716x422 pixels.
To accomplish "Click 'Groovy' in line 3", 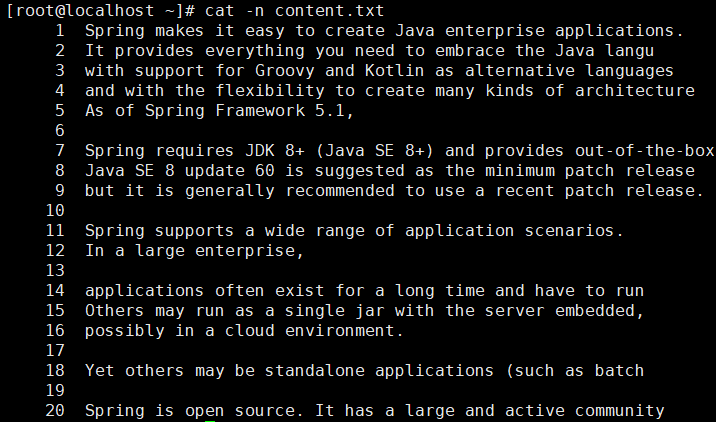I will click(x=285, y=71).
